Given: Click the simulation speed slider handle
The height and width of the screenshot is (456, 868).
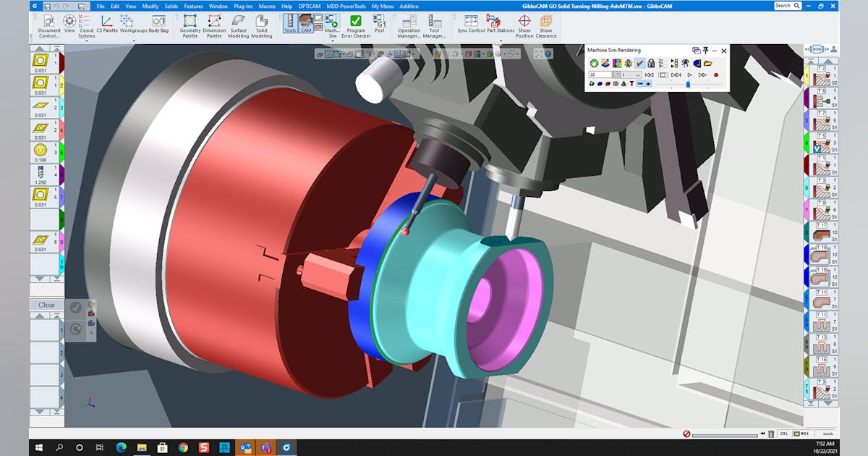Looking at the screenshot, I should [687, 84].
